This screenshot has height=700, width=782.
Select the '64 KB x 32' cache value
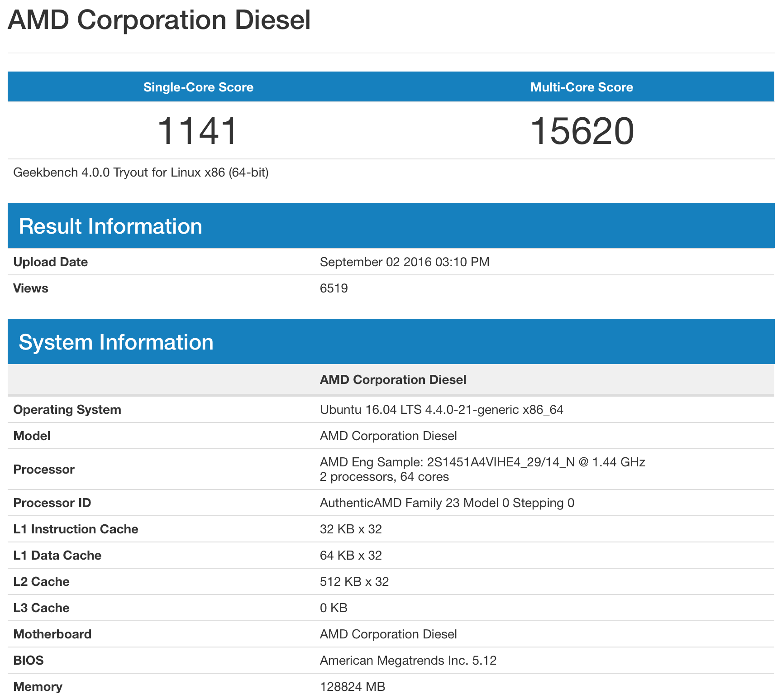click(351, 556)
